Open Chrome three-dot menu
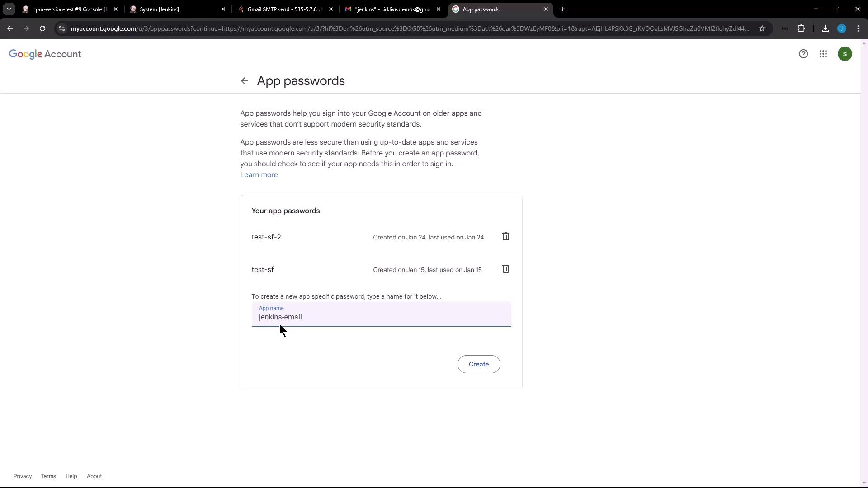 point(858,28)
